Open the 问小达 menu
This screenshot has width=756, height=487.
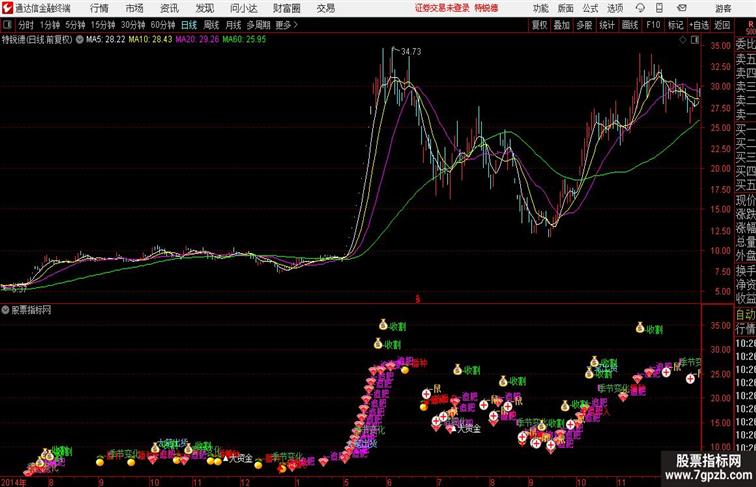243,8
